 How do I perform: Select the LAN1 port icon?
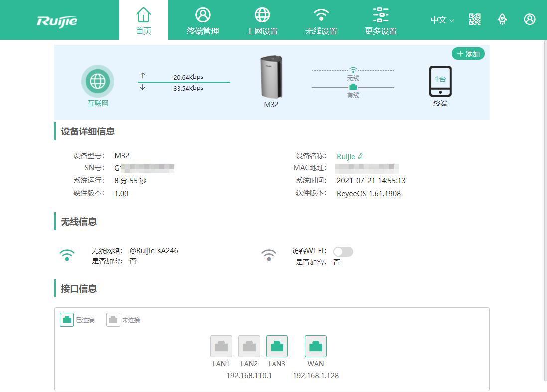(221, 346)
